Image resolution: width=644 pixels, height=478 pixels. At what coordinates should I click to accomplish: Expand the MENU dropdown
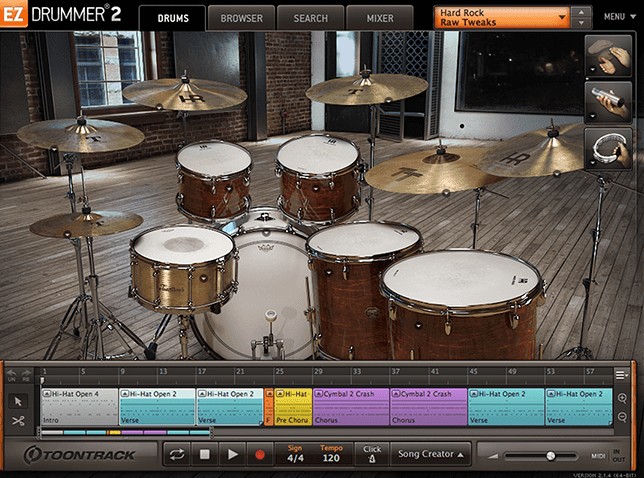[x=616, y=17]
